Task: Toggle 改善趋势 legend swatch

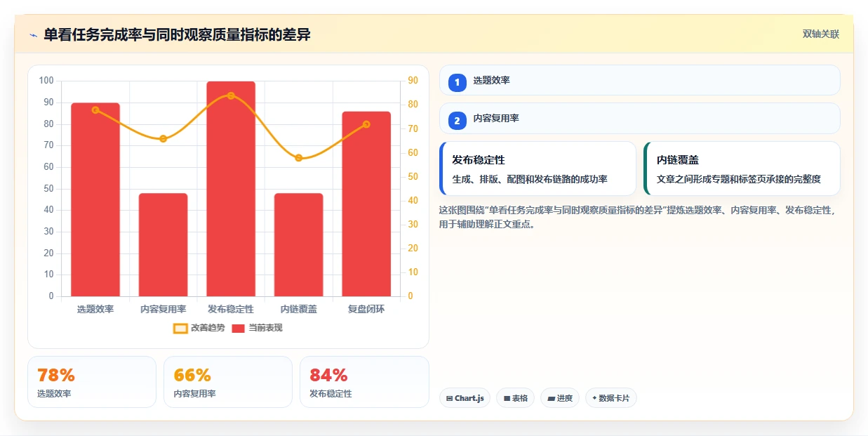Action: pos(180,328)
